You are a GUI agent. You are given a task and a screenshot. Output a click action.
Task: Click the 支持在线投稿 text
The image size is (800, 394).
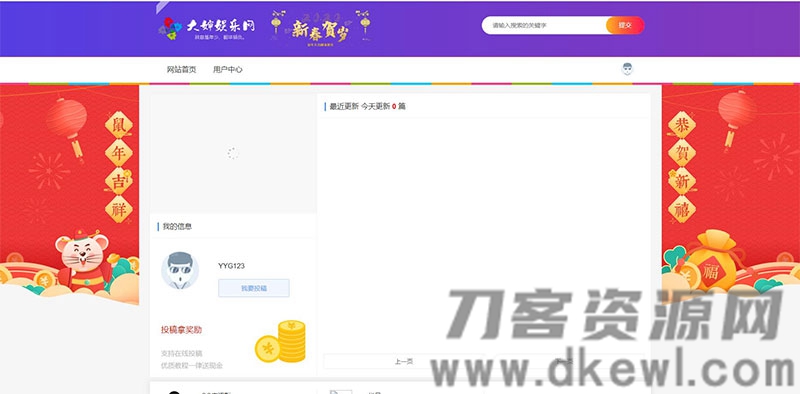click(x=182, y=353)
